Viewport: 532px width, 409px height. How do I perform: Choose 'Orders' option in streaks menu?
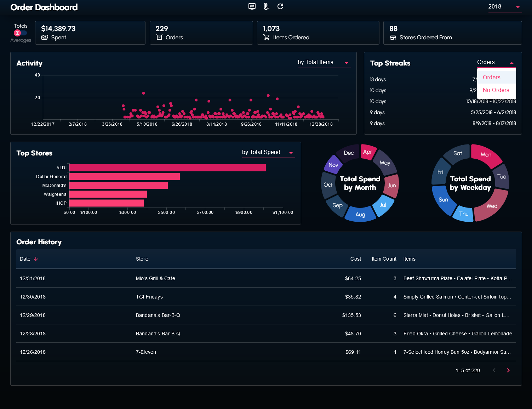(492, 77)
